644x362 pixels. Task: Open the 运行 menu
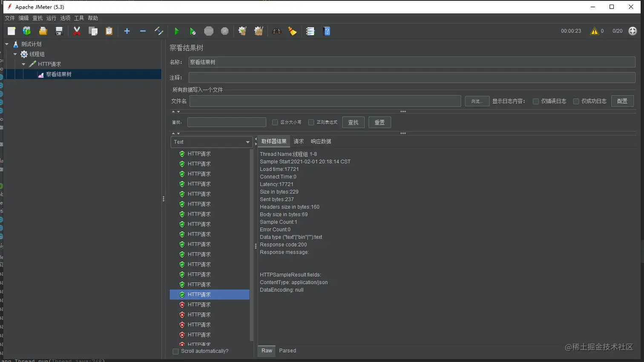[51, 18]
